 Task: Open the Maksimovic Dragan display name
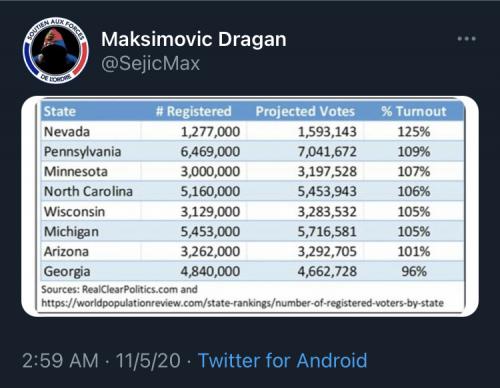(x=194, y=39)
